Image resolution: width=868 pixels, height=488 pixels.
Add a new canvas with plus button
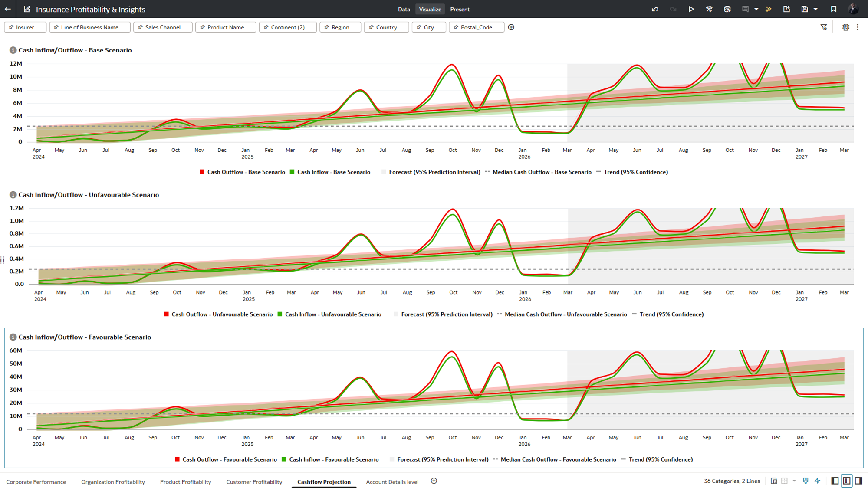434,481
